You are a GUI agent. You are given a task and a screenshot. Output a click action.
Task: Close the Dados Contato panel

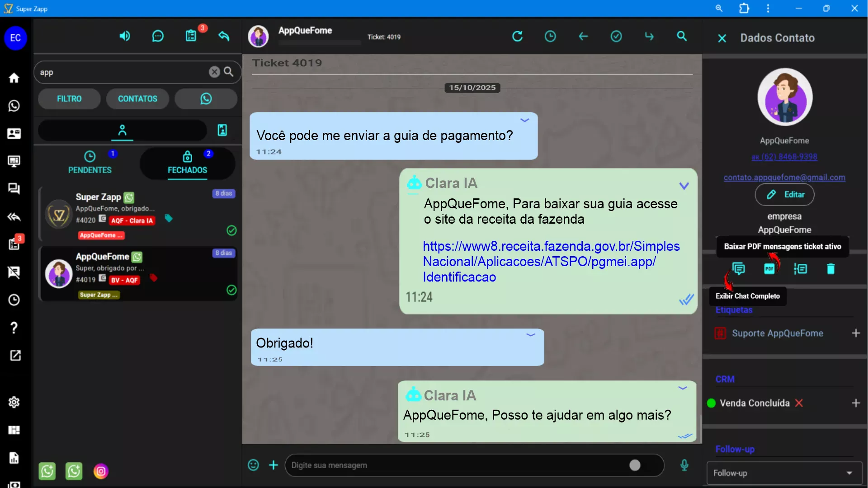[722, 38]
